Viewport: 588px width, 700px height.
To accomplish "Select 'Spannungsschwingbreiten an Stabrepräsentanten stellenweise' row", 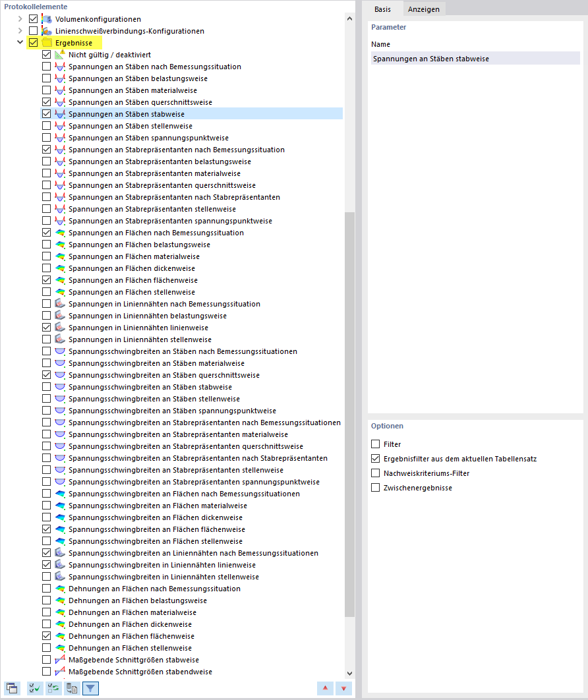I will (176, 470).
